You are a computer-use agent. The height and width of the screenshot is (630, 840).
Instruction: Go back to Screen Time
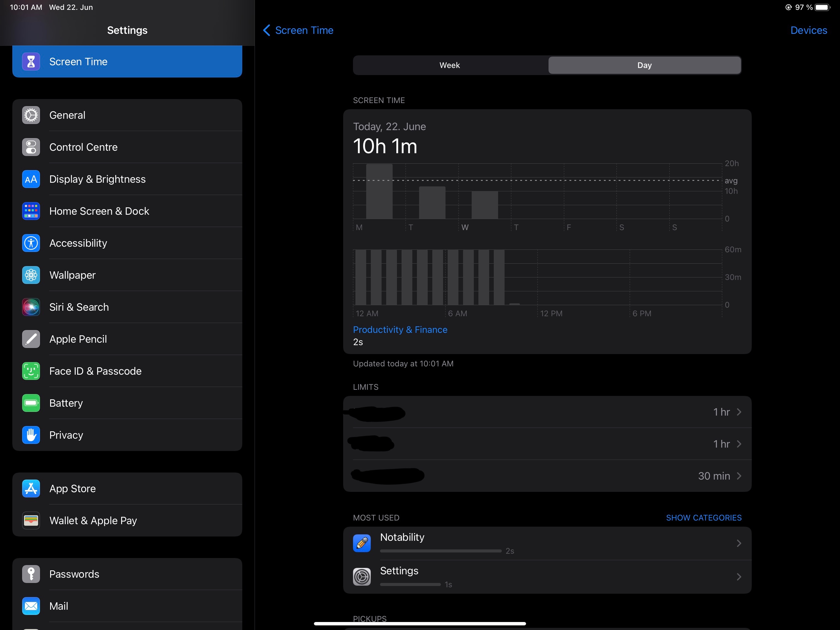tap(299, 30)
